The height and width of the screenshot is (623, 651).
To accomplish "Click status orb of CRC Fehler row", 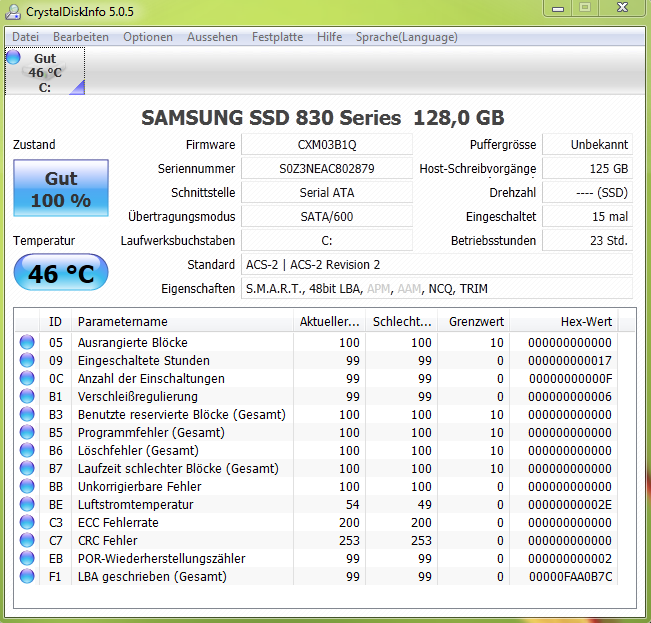I will pos(27,540).
